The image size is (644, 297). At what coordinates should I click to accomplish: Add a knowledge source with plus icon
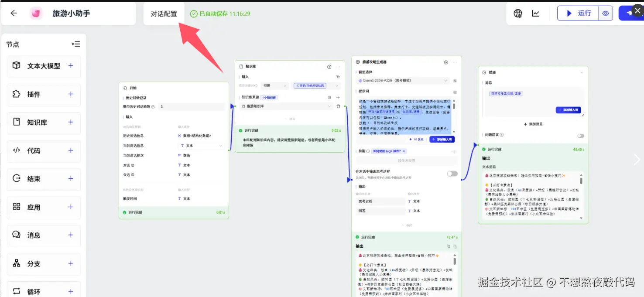point(338,97)
